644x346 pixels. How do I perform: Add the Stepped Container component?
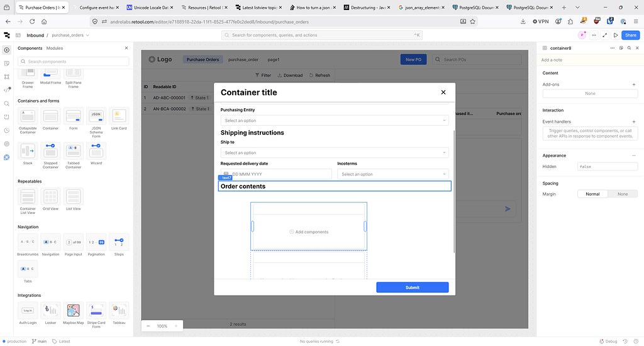pos(50,156)
